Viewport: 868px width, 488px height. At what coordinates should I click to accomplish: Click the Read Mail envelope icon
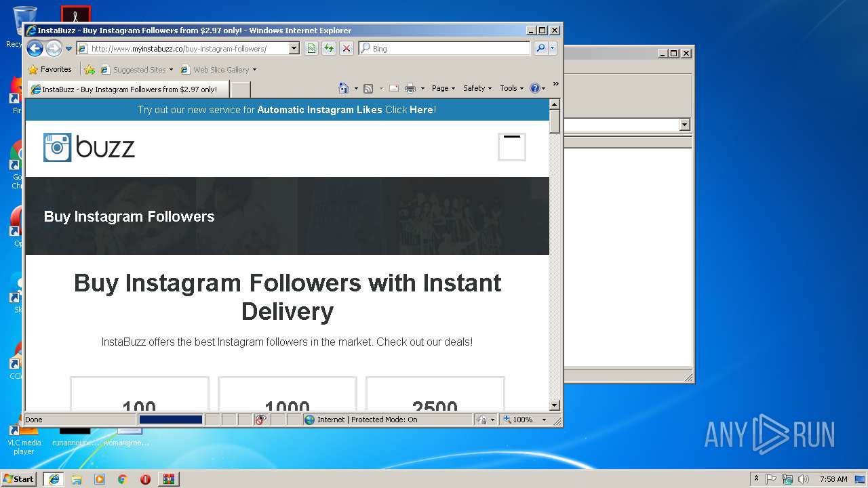(x=394, y=88)
